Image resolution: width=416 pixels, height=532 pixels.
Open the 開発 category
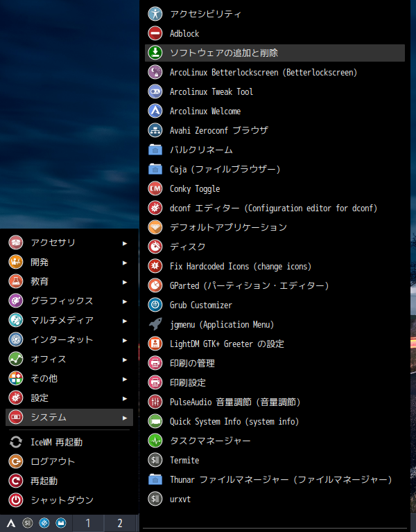point(69,262)
